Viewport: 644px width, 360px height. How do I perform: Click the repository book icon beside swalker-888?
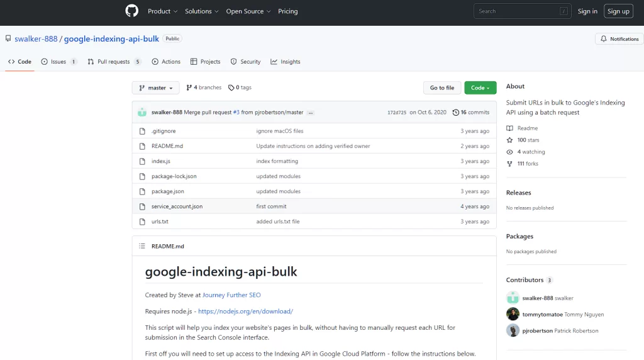click(x=8, y=38)
